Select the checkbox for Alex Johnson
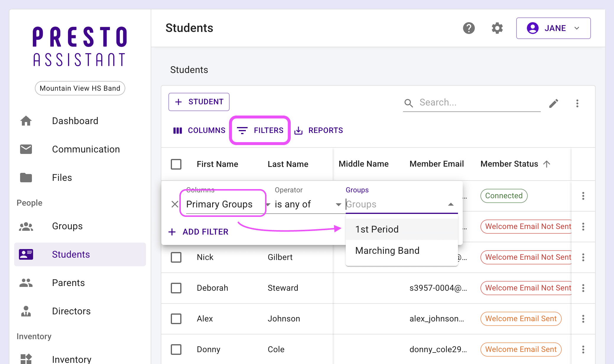Viewport: 614px width, 364px height. 176,318
